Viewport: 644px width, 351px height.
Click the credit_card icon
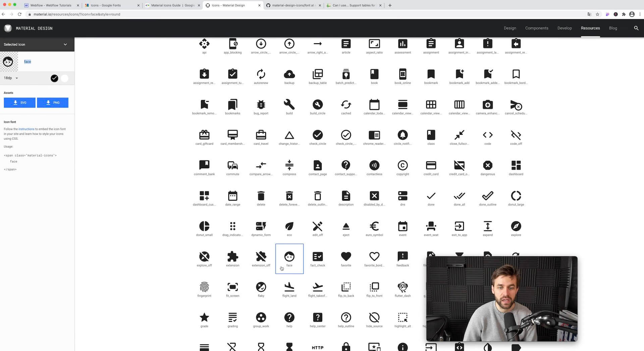431,165
